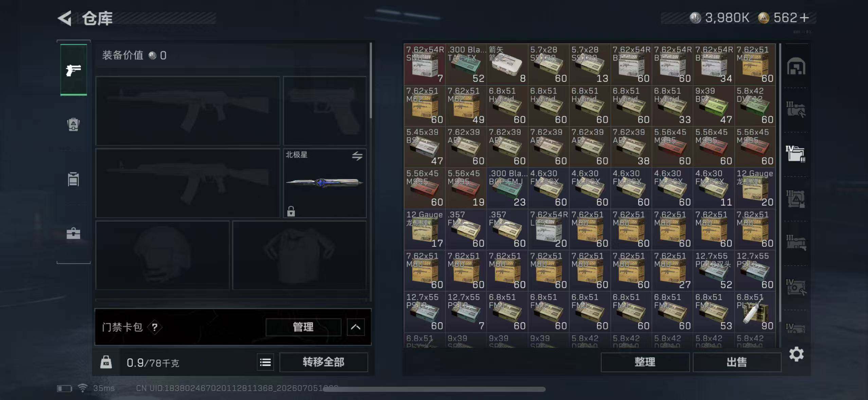Select 7.62x54R LPS stack of 20
The height and width of the screenshot is (400, 868).
click(548, 229)
